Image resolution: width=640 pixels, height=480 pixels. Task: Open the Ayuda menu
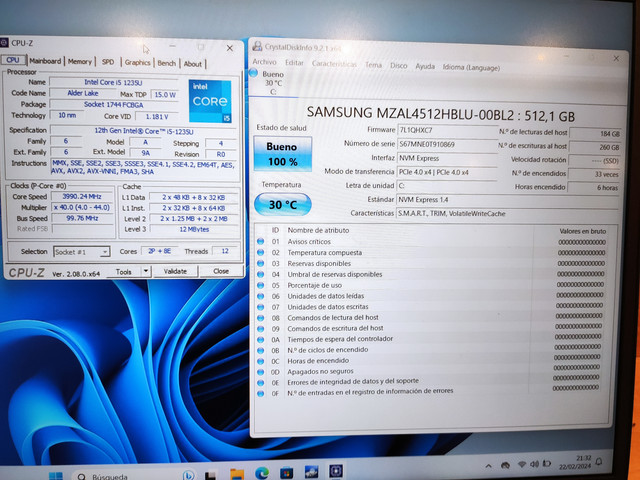point(425,67)
